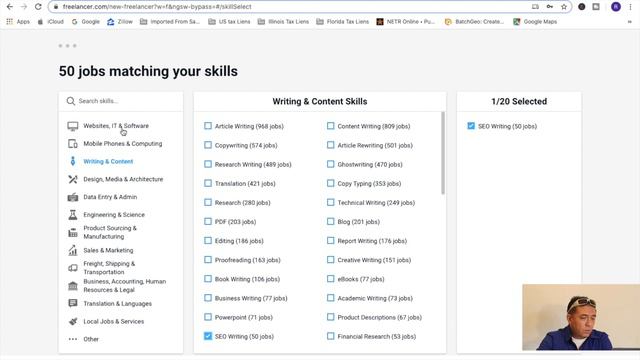Check the Blog (201 jobs) box
The width and height of the screenshot is (640, 360).
pyautogui.click(x=331, y=221)
